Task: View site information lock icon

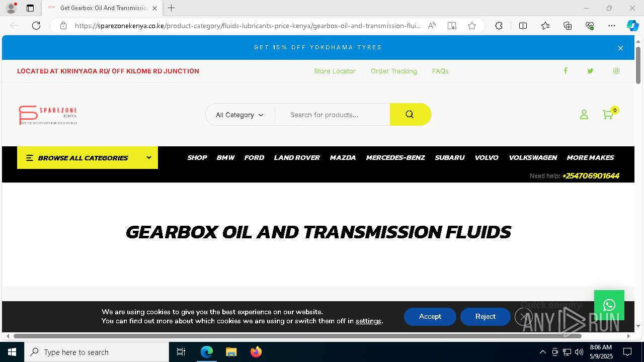Action: click(x=63, y=26)
